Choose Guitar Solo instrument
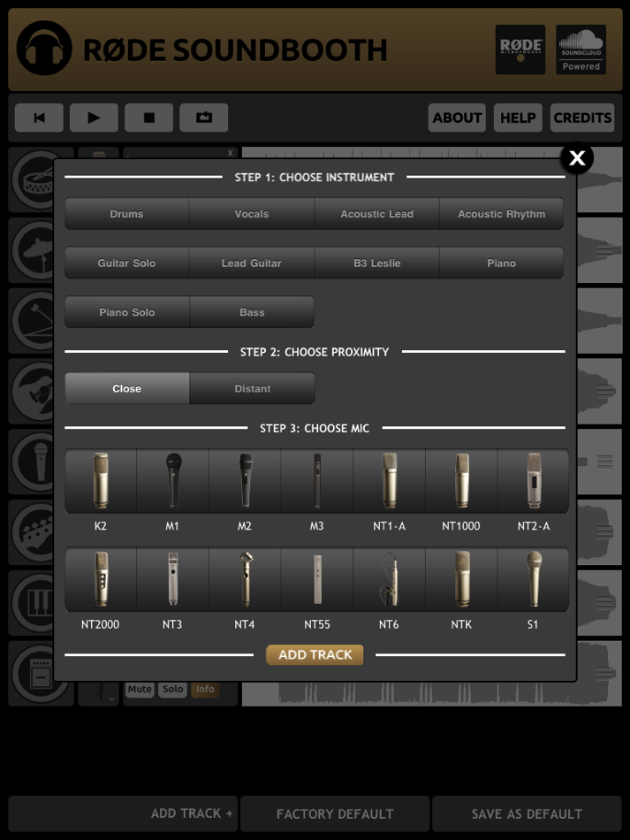The height and width of the screenshot is (840, 630). [x=127, y=263]
